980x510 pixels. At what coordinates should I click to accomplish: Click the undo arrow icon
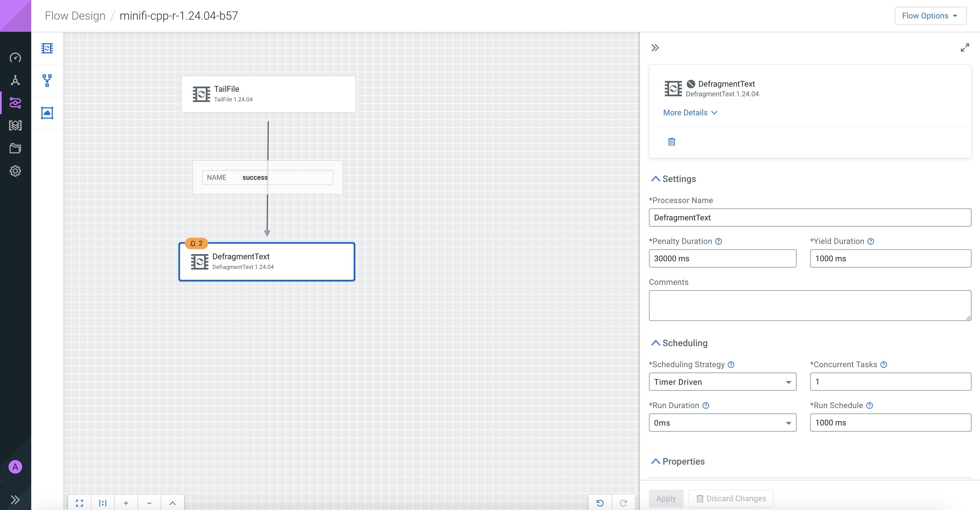pos(600,503)
